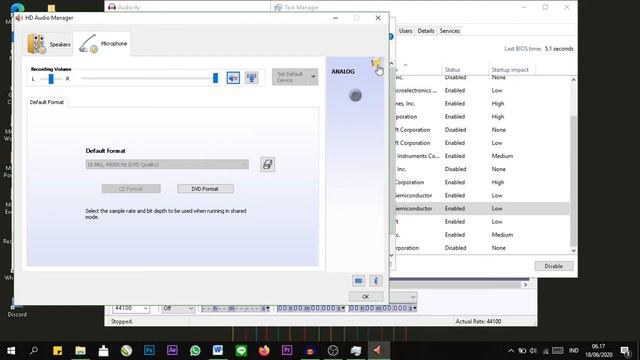This screenshot has width=640, height=360.
Task: Open the Action Center notifications icon
Action: 625,351
